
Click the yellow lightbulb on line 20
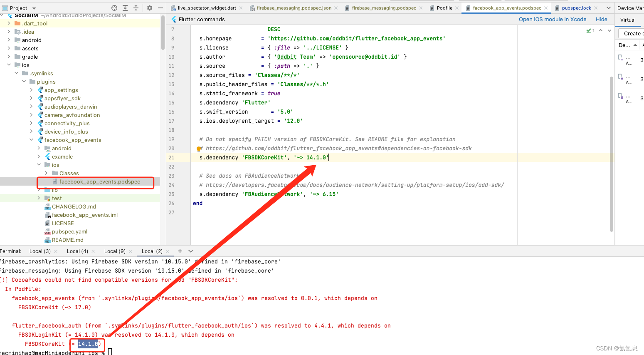(x=199, y=149)
